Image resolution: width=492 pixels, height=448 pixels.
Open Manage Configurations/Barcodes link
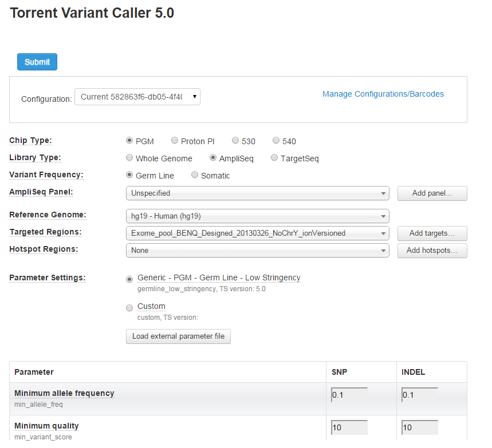[x=383, y=94]
